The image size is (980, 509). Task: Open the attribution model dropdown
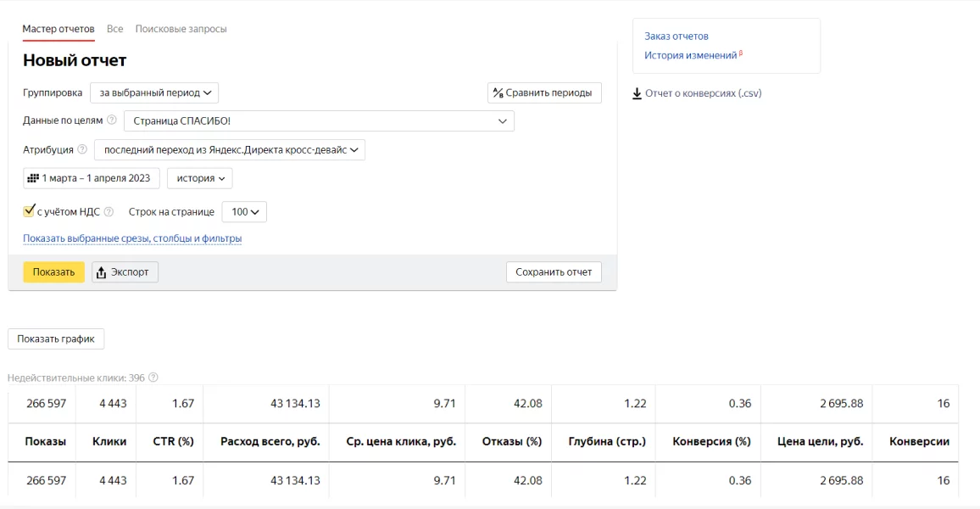(229, 150)
